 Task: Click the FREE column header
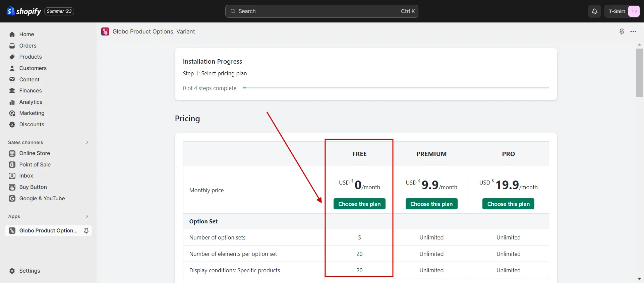point(359,154)
